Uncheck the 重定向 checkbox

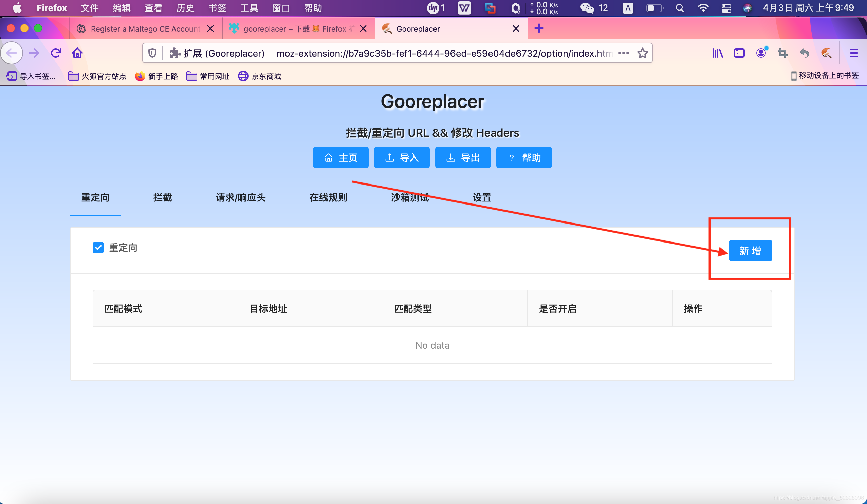[x=98, y=248]
